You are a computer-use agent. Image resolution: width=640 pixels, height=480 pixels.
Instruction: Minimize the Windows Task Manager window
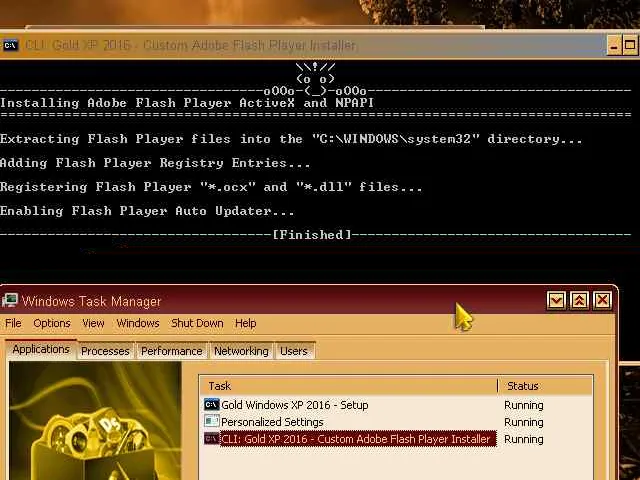tap(556, 300)
